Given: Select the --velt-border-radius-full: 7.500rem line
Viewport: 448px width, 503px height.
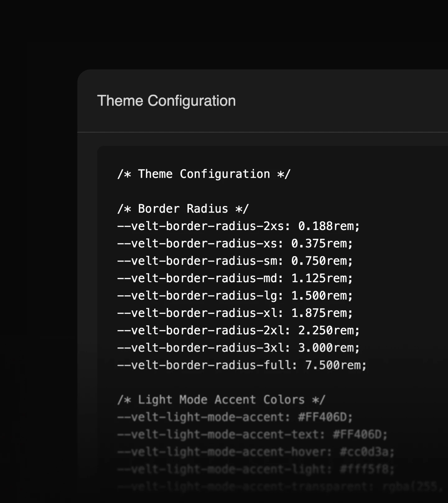Looking at the screenshot, I should [242, 365].
